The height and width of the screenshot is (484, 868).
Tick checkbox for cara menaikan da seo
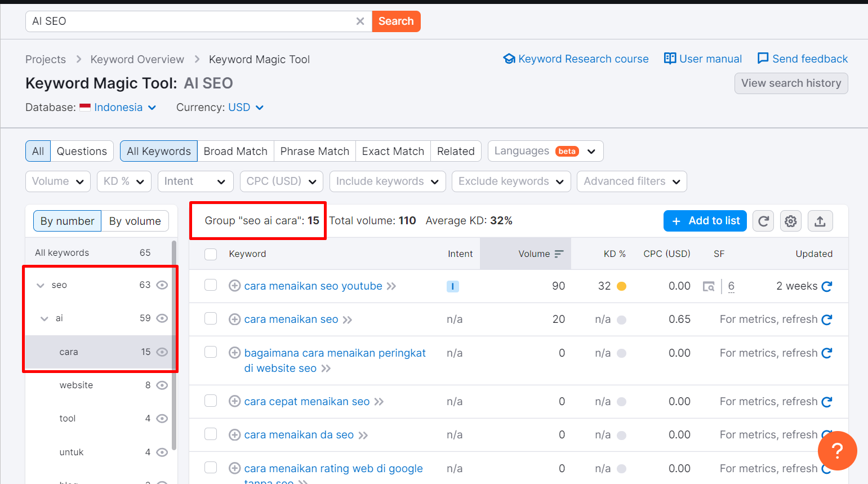pos(211,434)
